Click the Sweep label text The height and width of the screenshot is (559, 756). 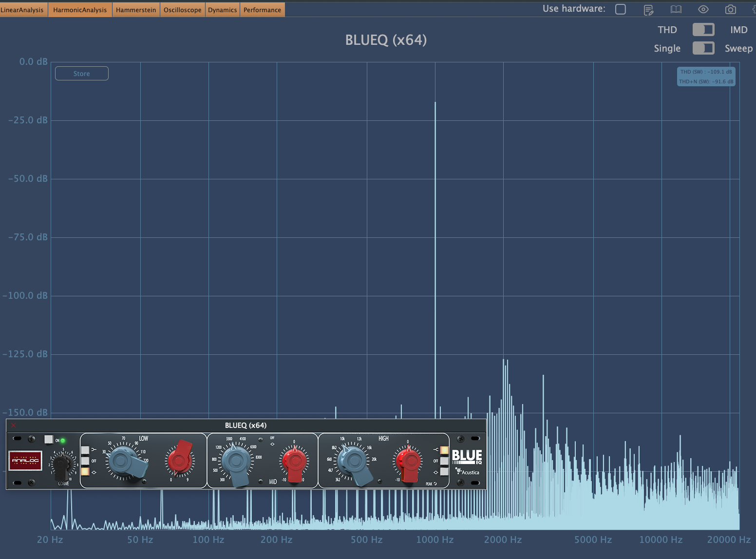[739, 48]
